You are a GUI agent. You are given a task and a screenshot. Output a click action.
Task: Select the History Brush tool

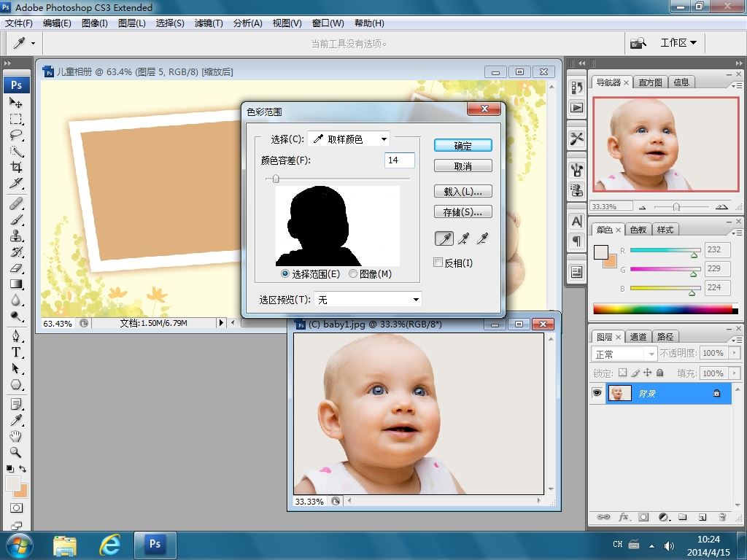[x=16, y=252]
